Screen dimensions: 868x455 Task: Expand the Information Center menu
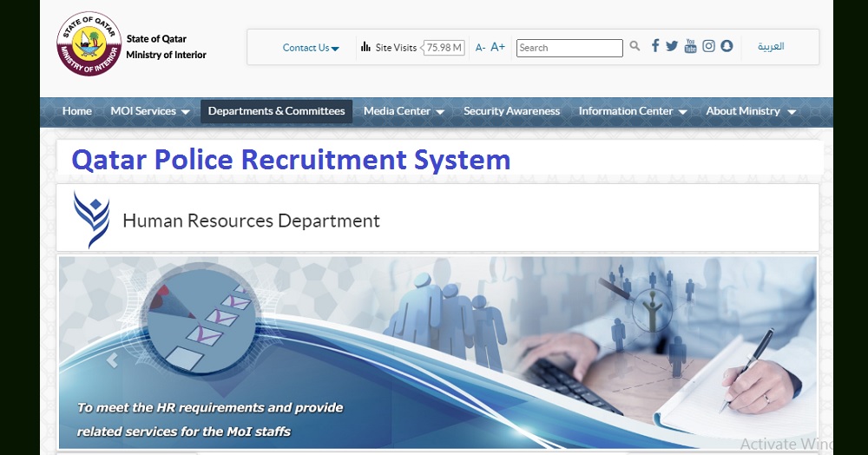(x=632, y=111)
